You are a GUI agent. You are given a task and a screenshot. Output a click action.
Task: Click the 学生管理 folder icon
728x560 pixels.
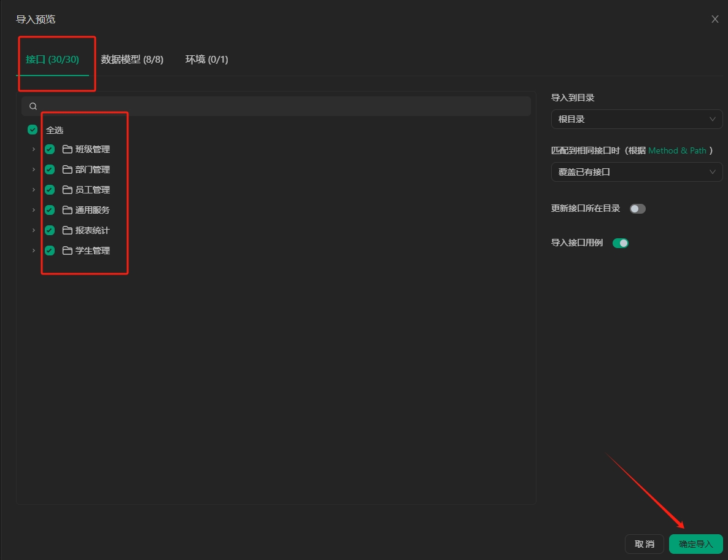[x=68, y=251]
